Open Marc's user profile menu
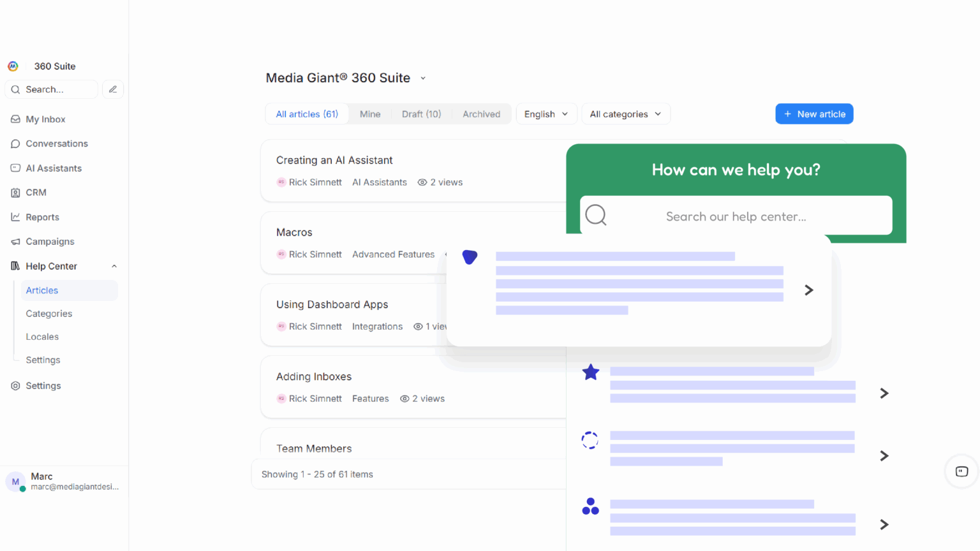Image resolution: width=980 pixels, height=551 pixels. pyautogui.click(x=64, y=481)
